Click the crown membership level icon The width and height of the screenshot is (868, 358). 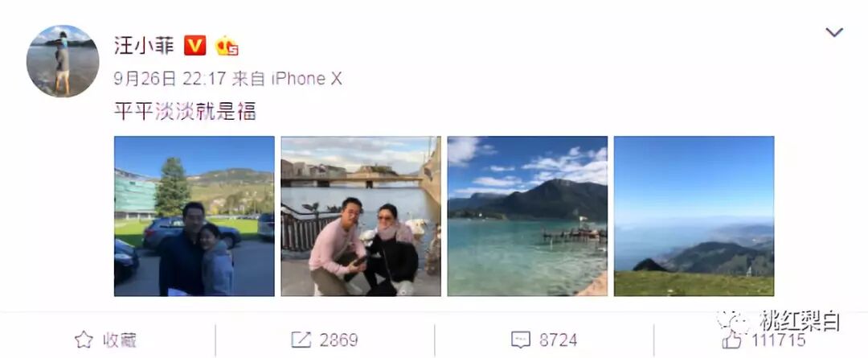click(x=227, y=46)
